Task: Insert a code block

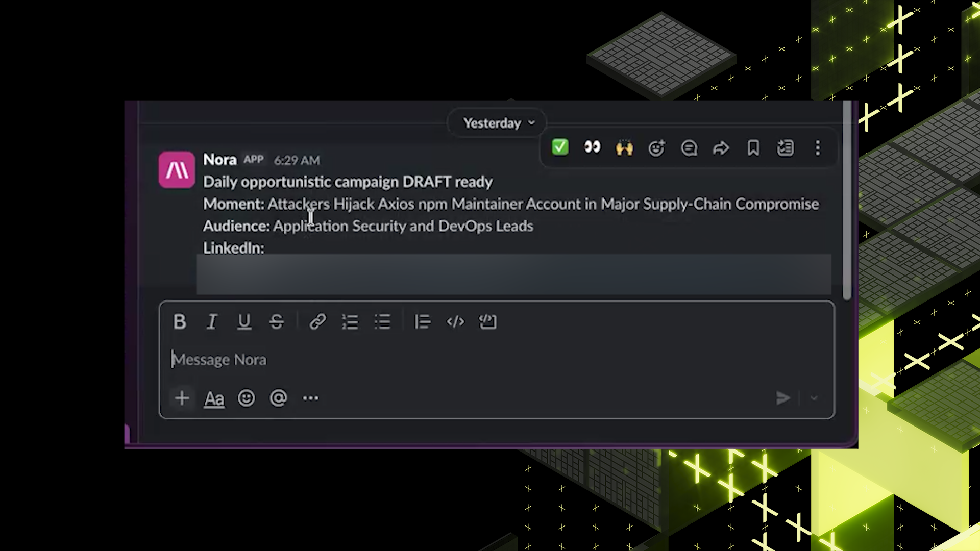Action: pos(487,321)
